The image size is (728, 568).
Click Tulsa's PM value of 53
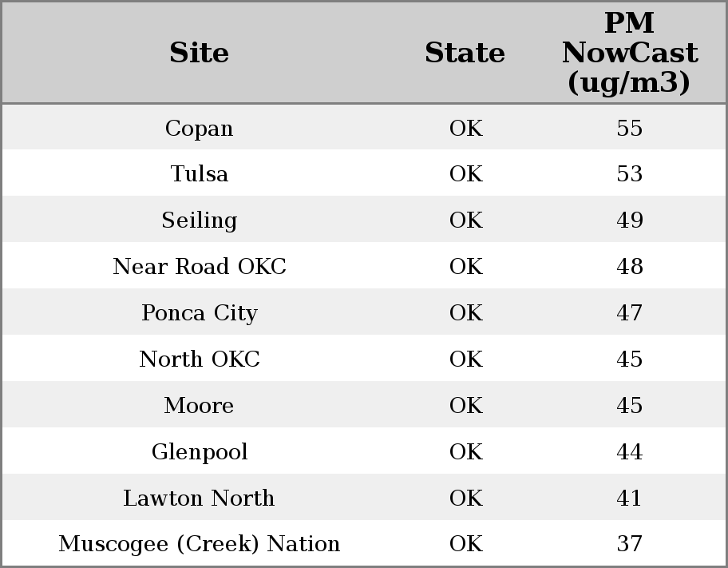click(x=629, y=174)
